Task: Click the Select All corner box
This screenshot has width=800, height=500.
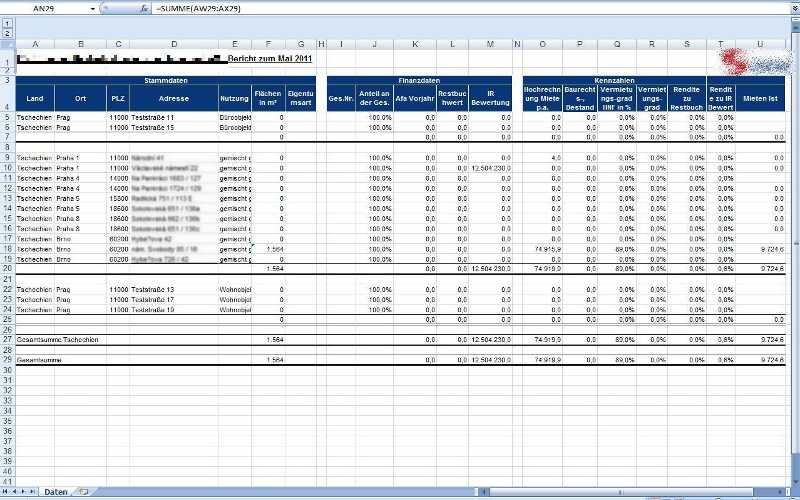Action: pos(8,44)
